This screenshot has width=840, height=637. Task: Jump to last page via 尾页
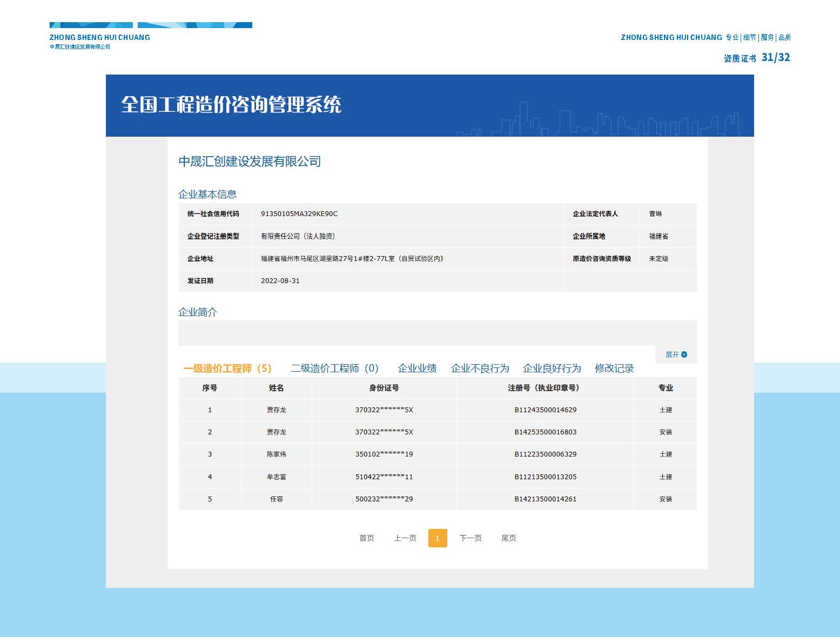click(508, 538)
